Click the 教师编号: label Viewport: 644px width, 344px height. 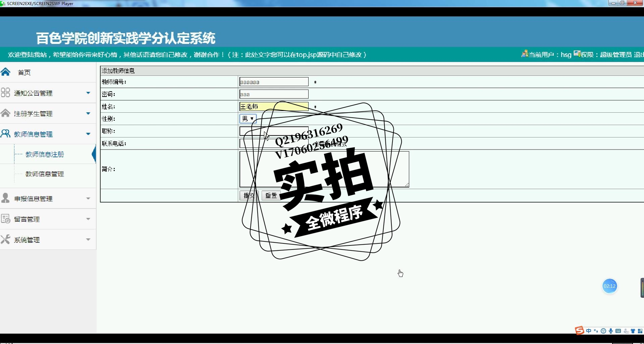point(114,82)
